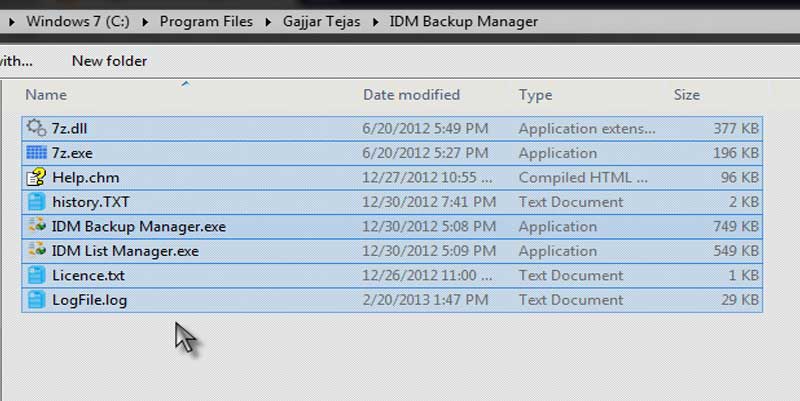
Task: Expand the arrow before Gajjar Tejas
Action: pyautogui.click(x=268, y=22)
